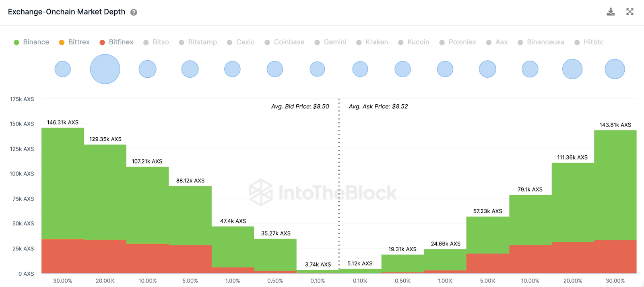Click the 111.36k AXS ask bar
This screenshot has height=287, width=644.
click(572, 201)
